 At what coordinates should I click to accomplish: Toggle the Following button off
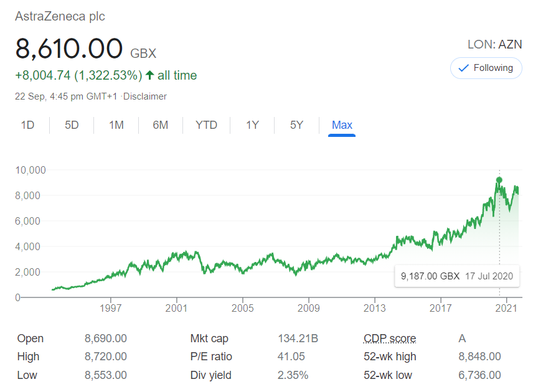pyautogui.click(x=486, y=68)
